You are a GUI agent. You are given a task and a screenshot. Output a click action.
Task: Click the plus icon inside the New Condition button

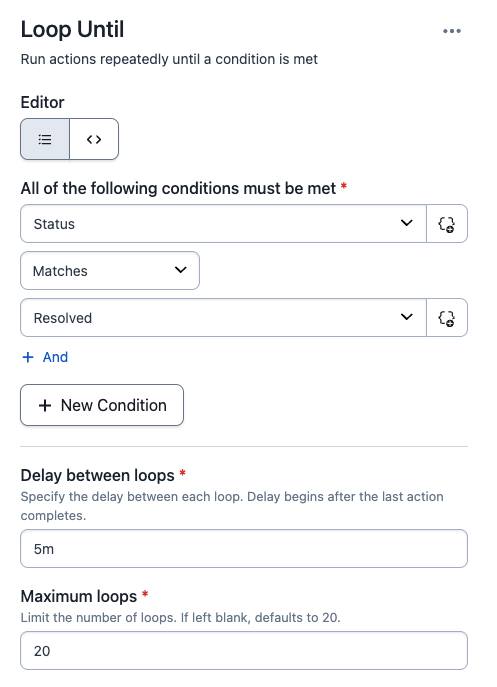(45, 405)
